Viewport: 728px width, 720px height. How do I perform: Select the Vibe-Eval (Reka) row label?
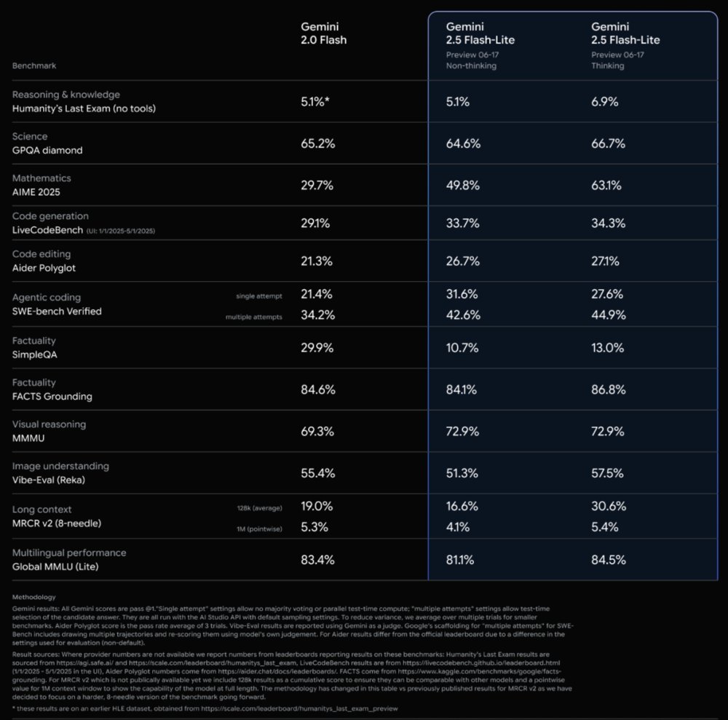[x=51, y=480]
